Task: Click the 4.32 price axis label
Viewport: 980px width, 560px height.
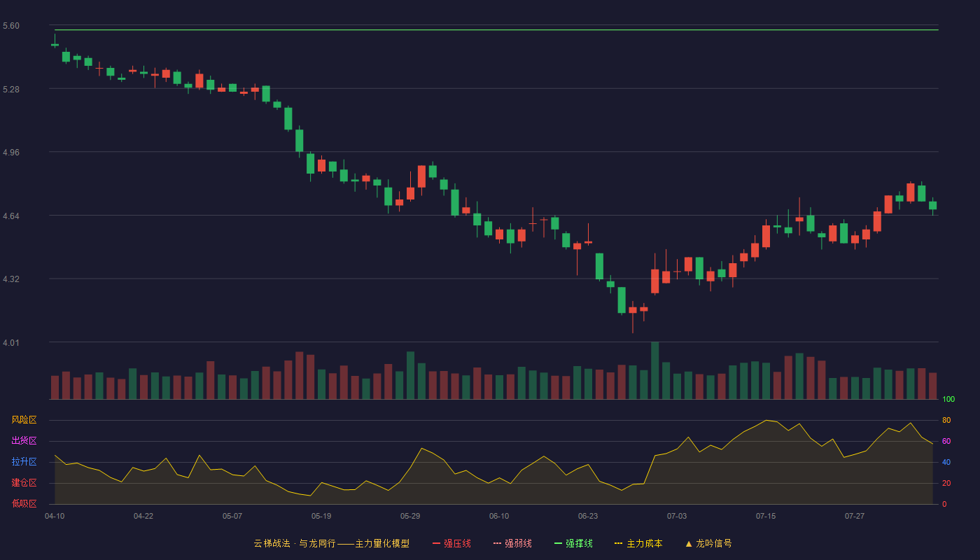Action: 11,279
